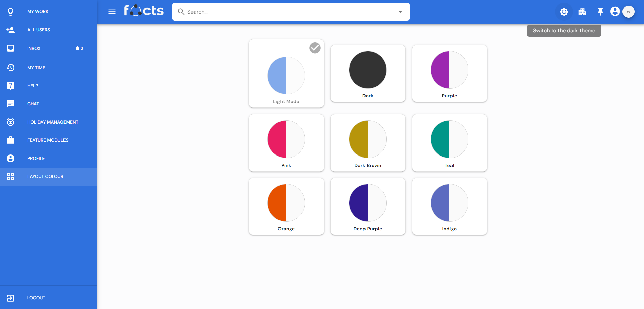Open the user account avatar icon
The image size is (644, 309).
(615, 12)
